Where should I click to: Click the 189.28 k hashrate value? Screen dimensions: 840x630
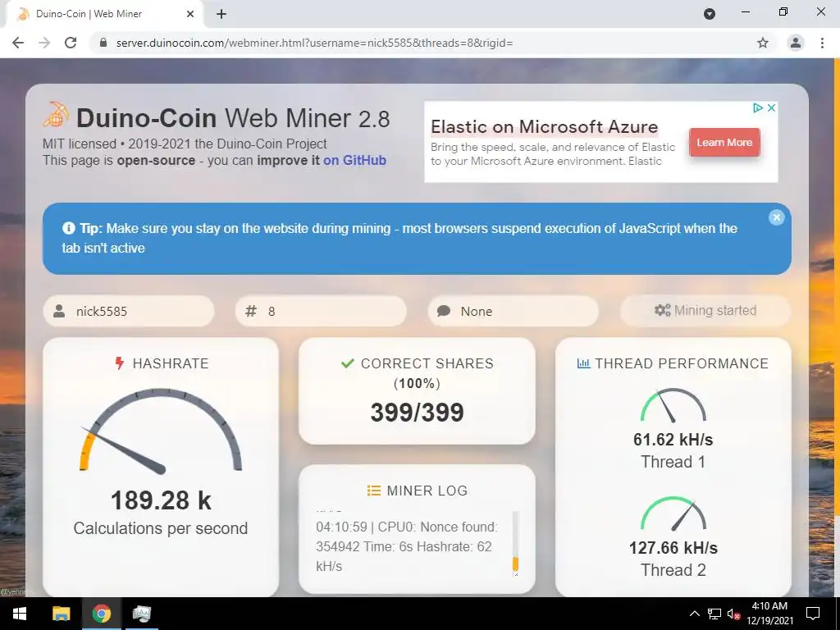(161, 500)
